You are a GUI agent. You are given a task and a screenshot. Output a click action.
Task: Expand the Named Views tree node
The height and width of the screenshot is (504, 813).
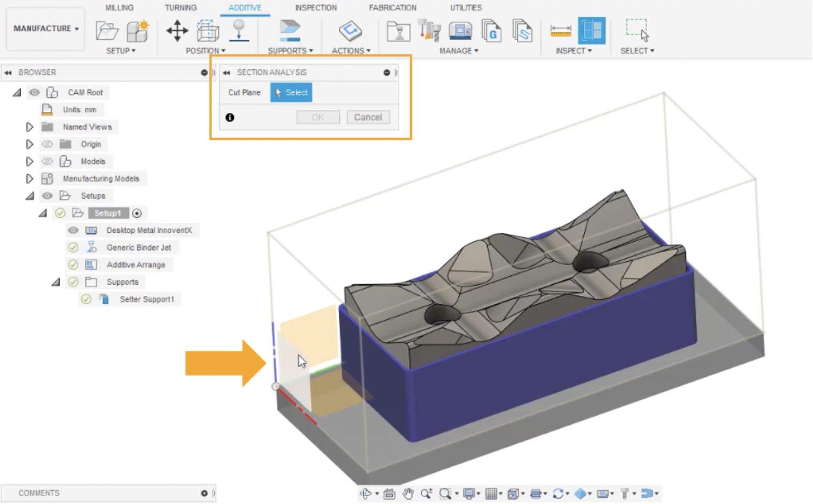pyautogui.click(x=29, y=127)
